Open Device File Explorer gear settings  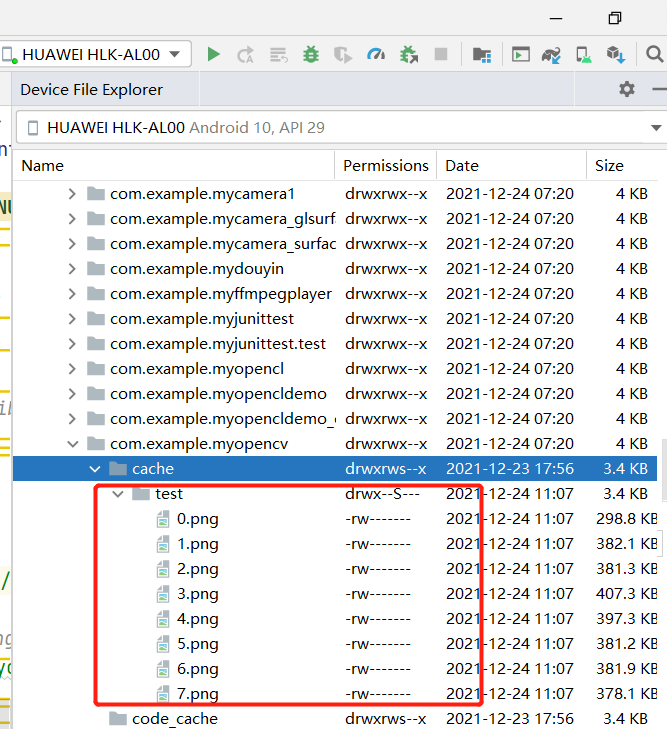tap(627, 89)
